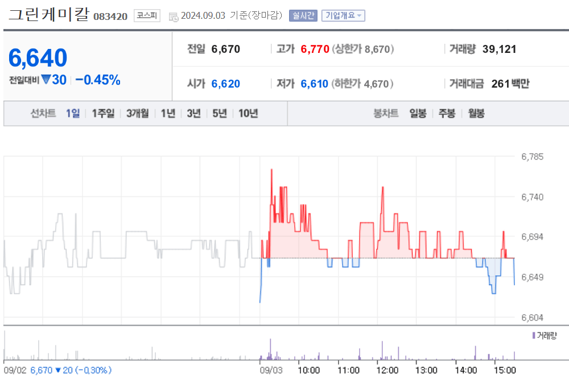This screenshot has height=392, width=569.
Task: Select the 1주일 line chart tab
Action: pos(103,114)
